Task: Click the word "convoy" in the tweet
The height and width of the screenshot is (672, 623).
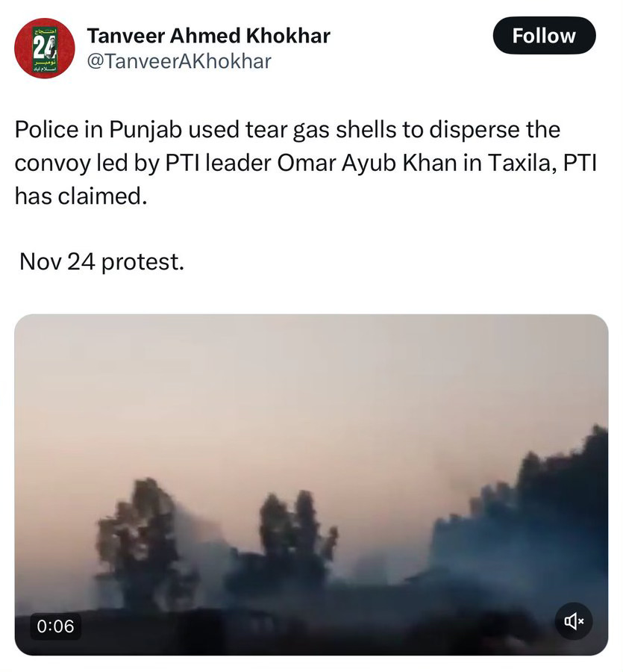Action: 53,163
